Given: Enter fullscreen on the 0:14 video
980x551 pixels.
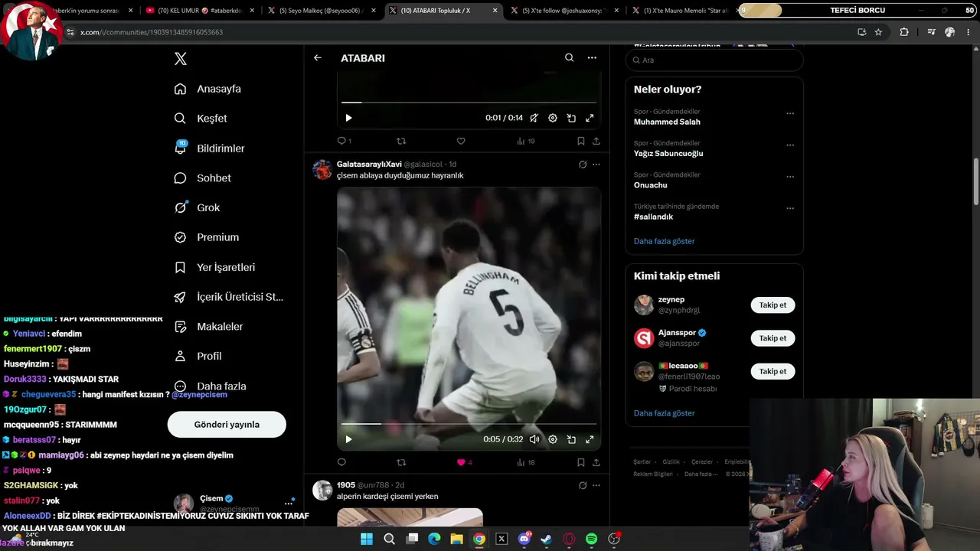Looking at the screenshot, I should (x=590, y=118).
